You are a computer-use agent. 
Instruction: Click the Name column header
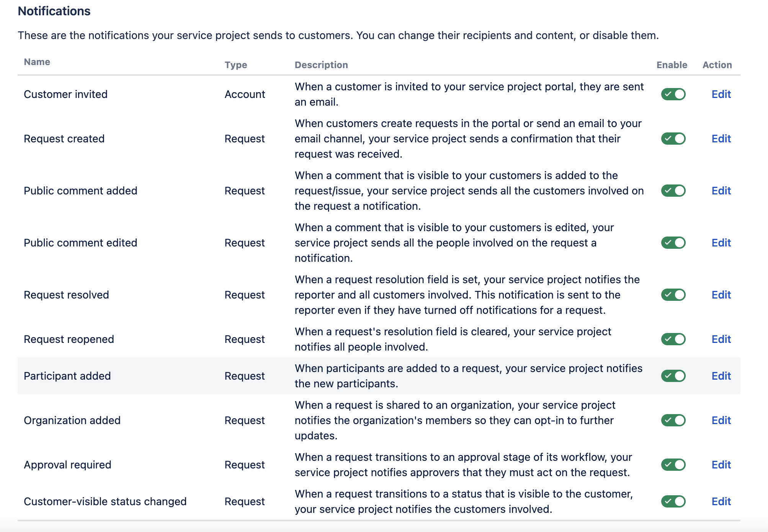pos(37,62)
